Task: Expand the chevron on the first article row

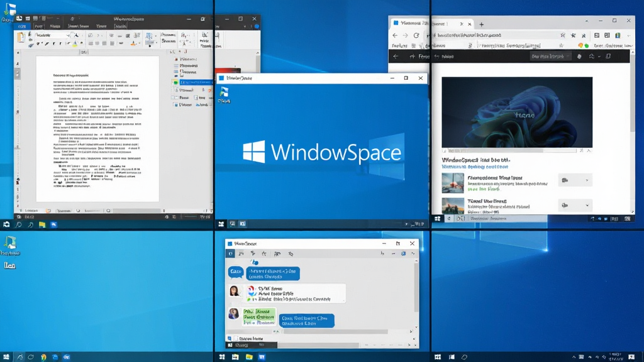Action: (587, 180)
